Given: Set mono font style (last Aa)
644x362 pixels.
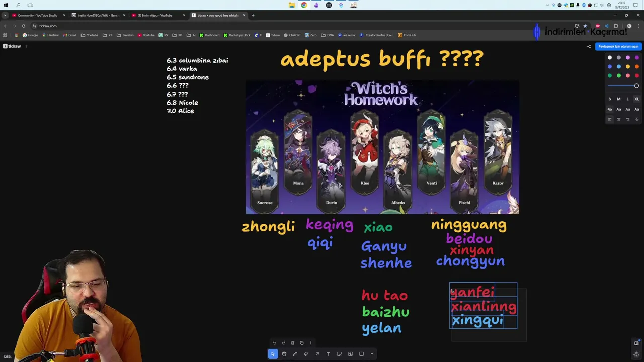Looking at the screenshot, I should [x=636, y=109].
